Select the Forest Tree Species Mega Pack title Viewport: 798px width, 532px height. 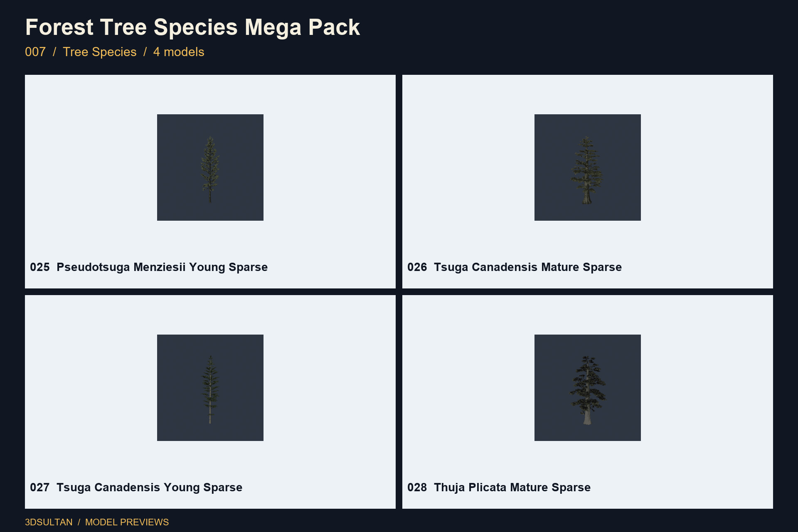point(192,27)
